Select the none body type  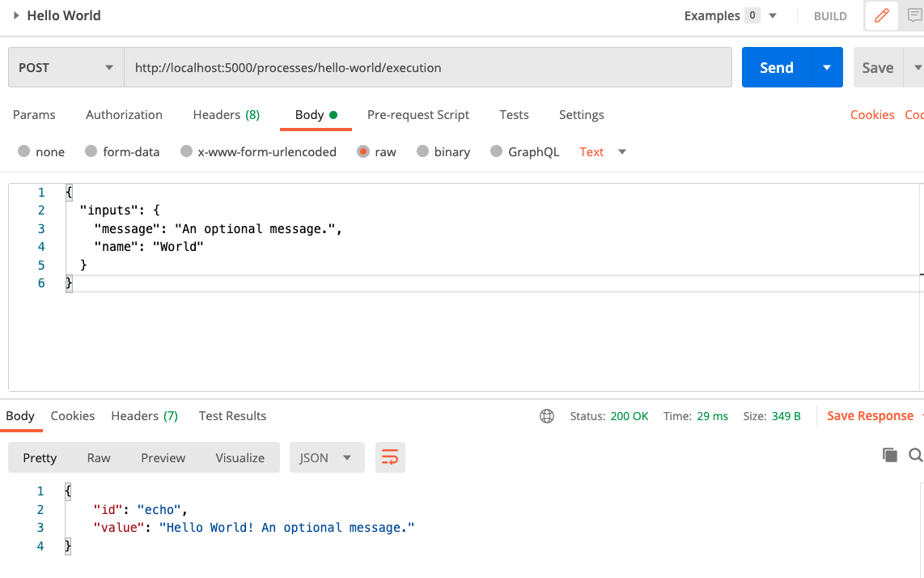[24, 151]
